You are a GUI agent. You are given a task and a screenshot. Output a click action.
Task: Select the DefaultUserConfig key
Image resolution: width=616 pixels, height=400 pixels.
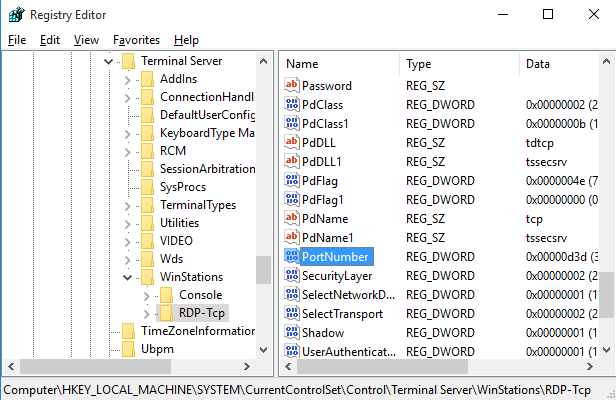pos(207,115)
